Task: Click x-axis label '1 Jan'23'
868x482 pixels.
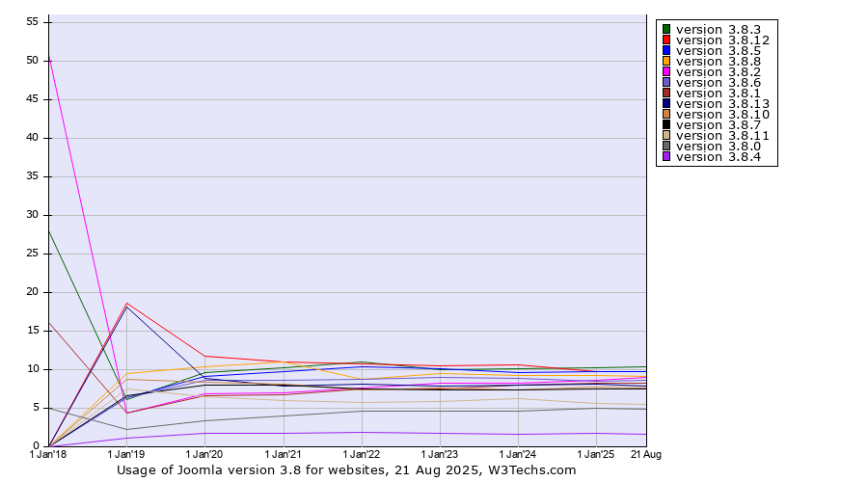Action: pyautogui.click(x=440, y=454)
